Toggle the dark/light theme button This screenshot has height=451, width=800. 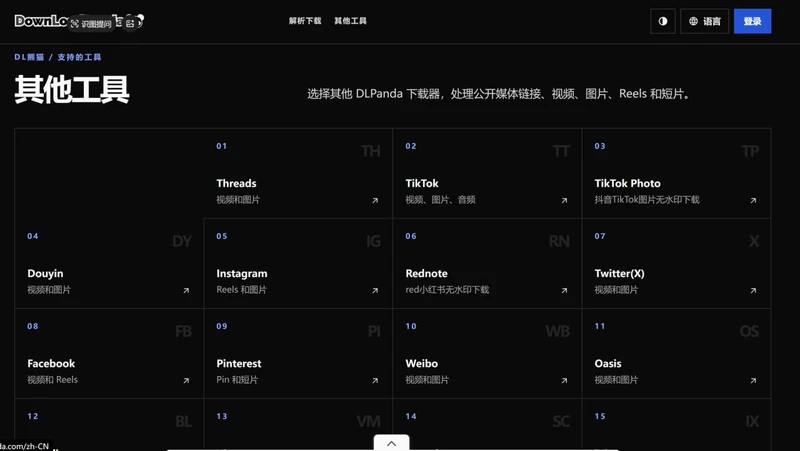663,21
